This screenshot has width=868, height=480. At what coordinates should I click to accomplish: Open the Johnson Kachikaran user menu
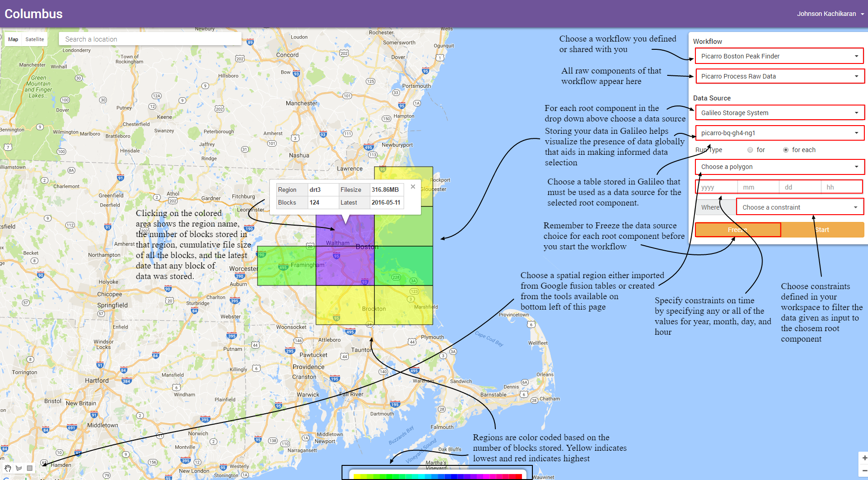tap(831, 14)
